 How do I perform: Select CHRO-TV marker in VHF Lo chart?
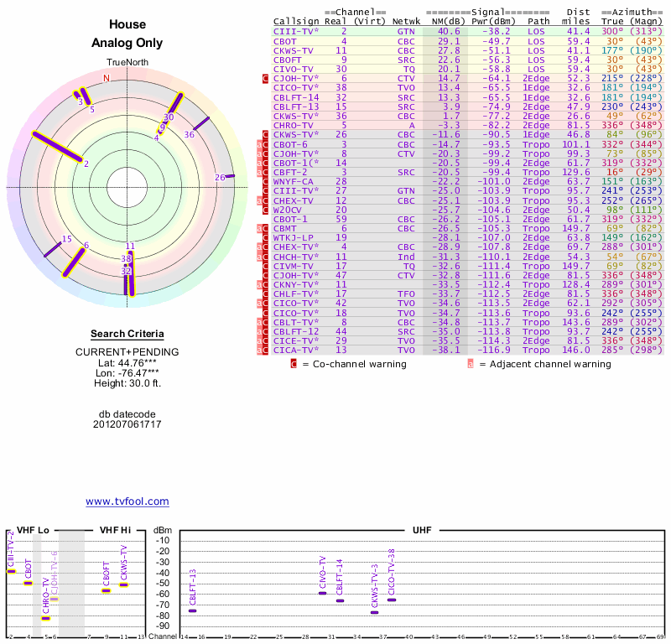point(46,618)
